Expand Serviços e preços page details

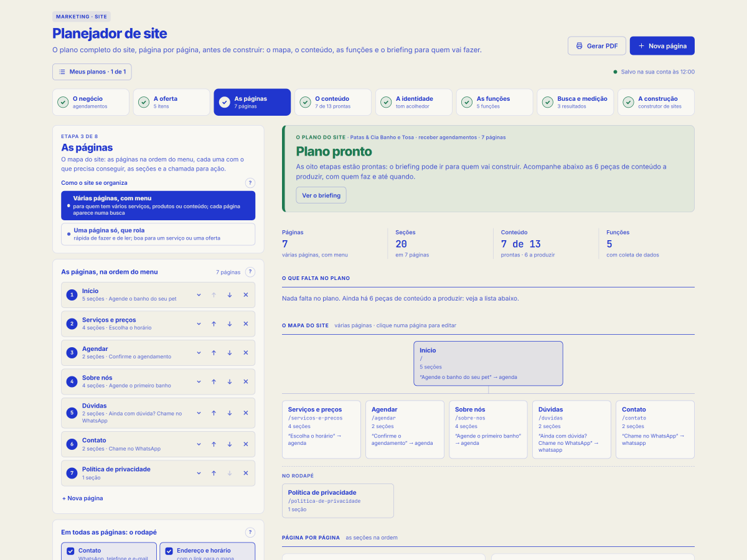pos(199,324)
